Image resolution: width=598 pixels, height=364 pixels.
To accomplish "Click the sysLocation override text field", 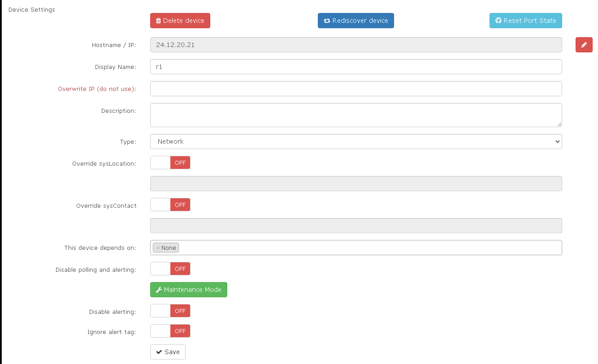I will click(x=355, y=184).
